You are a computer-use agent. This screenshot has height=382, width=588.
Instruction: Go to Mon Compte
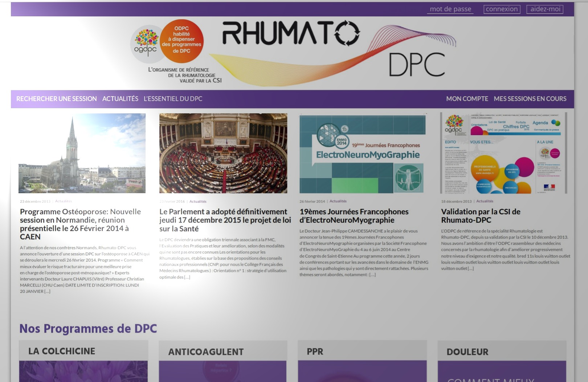tap(467, 99)
